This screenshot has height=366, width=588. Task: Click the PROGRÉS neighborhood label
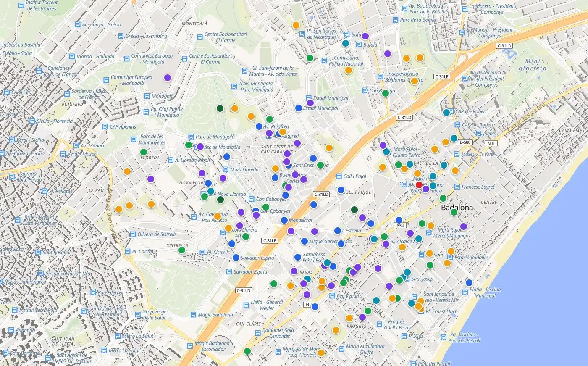[357, 327]
